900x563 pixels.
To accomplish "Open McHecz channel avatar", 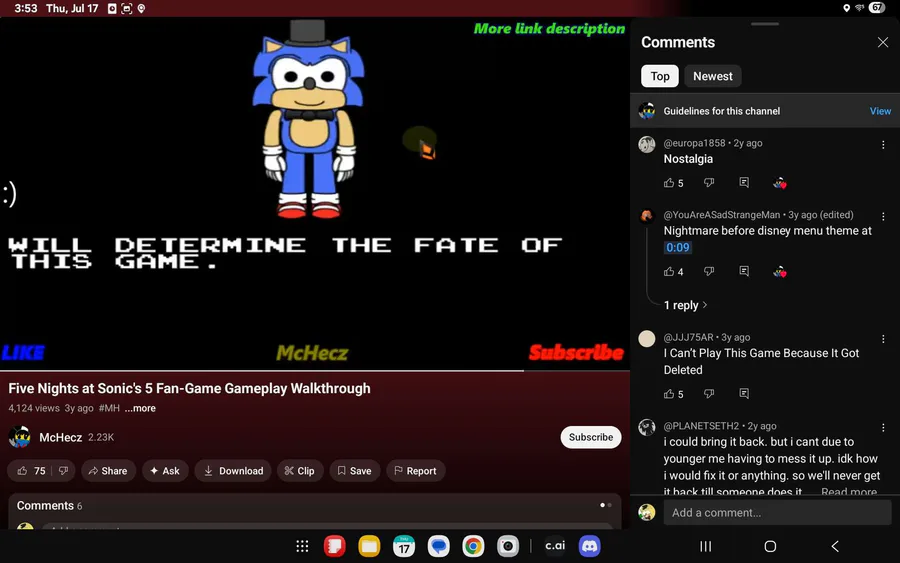I will [x=20, y=437].
